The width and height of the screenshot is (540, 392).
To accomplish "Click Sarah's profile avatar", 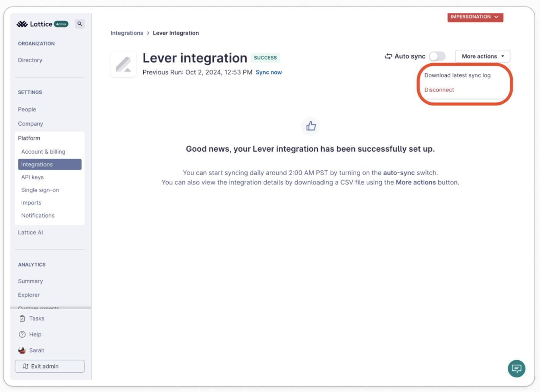I will pyautogui.click(x=22, y=350).
